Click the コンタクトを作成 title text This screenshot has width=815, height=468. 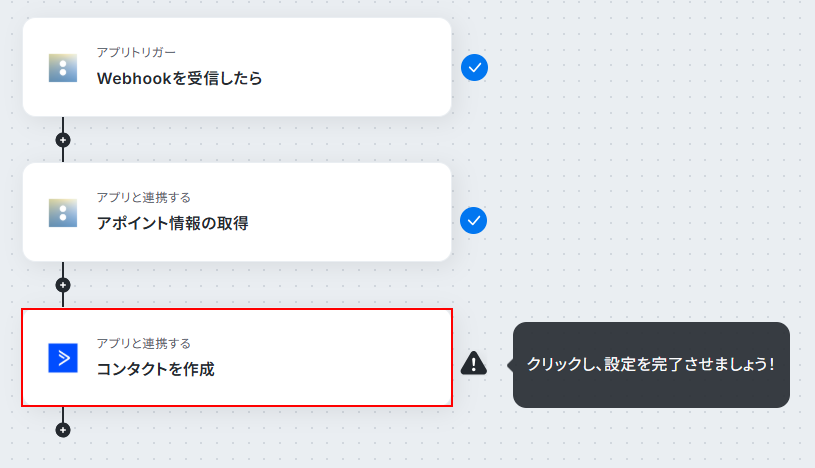coord(155,369)
